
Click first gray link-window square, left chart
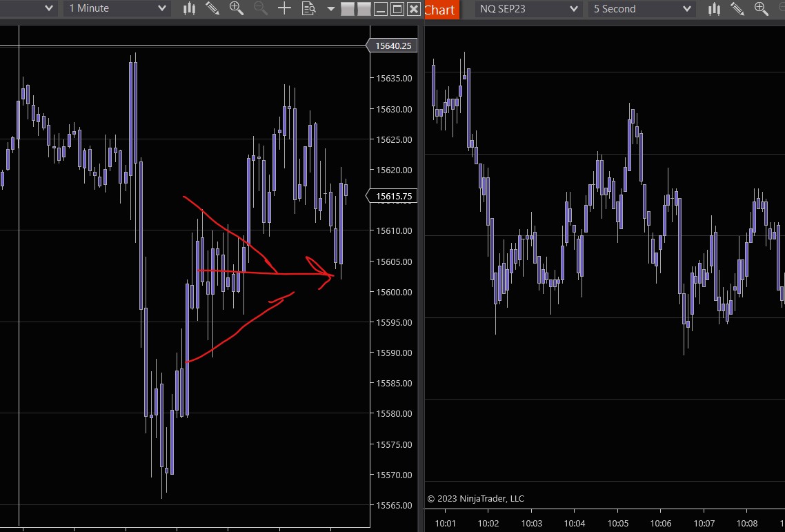(348, 8)
